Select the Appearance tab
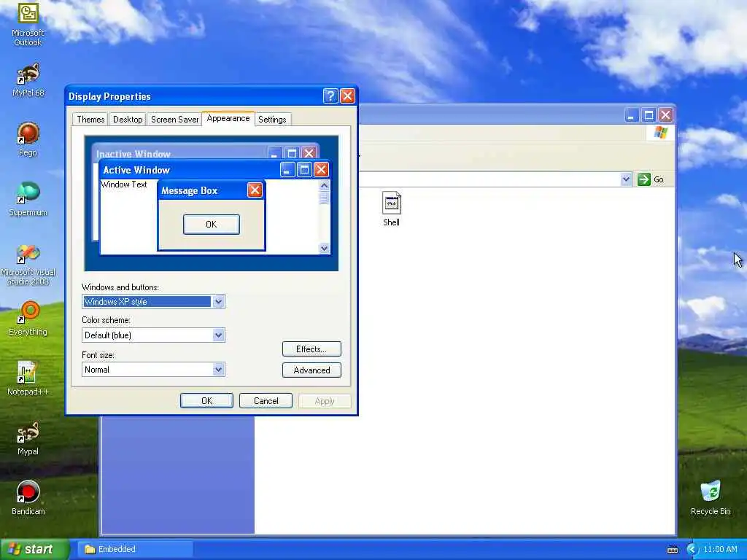Screen dimensions: 747x560 [x=228, y=119]
